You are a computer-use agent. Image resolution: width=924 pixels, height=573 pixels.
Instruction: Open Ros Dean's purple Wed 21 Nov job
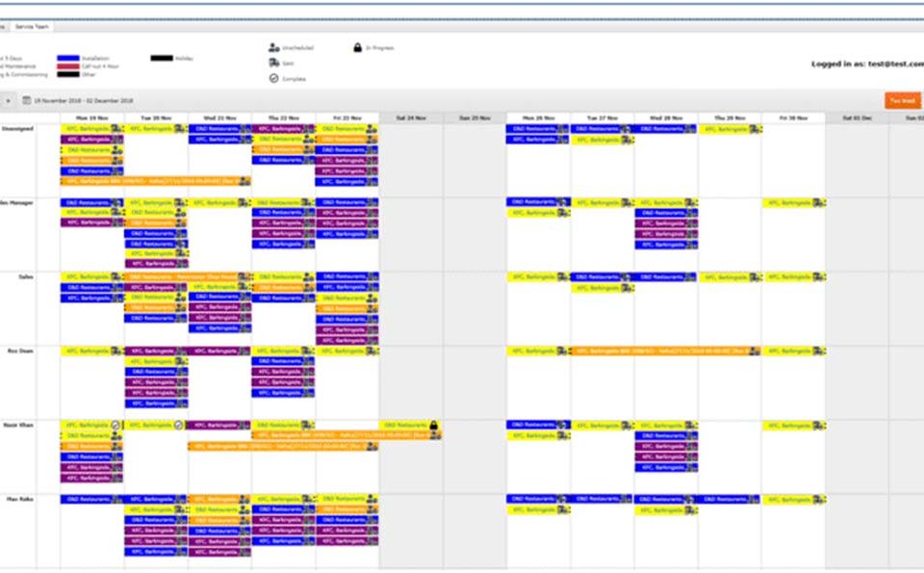point(219,352)
